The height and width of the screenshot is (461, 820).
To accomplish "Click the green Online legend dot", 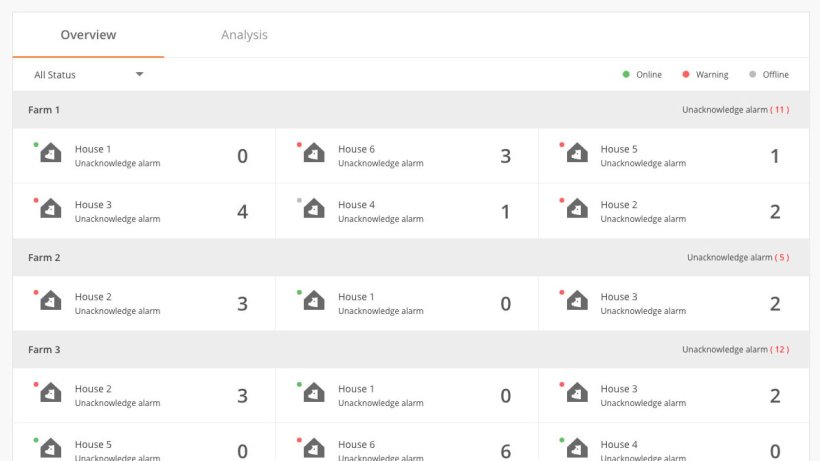I will (x=626, y=75).
